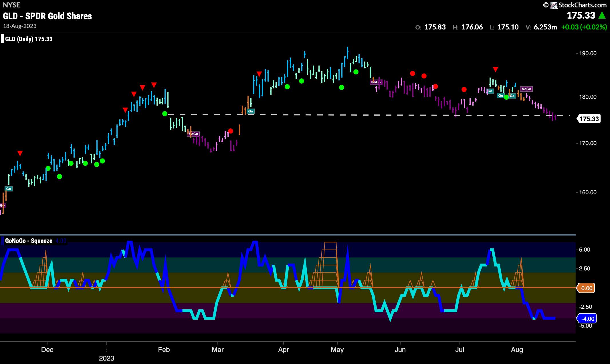
Task: Click the Apr label on the time axis
Action: [284, 350]
